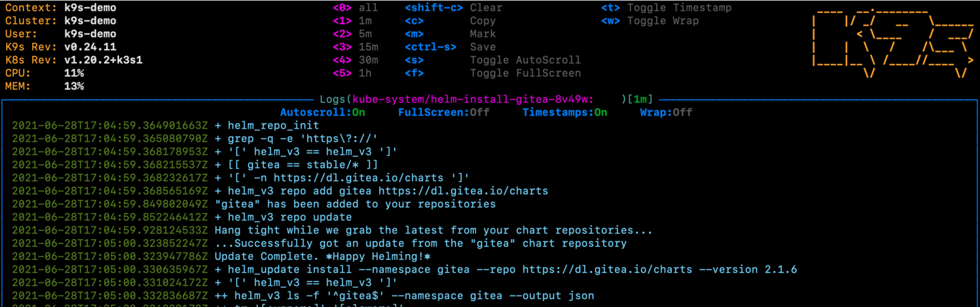980x307 pixels.
Task: Click the <m> Mark shortcut
Action: [450, 33]
